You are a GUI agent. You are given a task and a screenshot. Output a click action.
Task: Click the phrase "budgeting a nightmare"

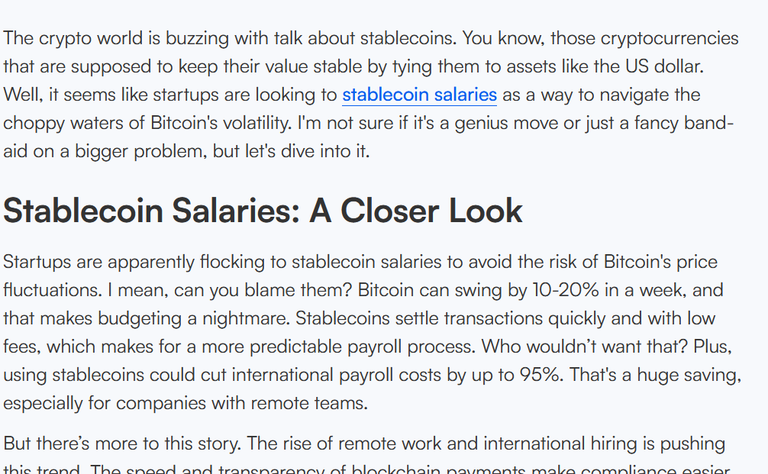pos(193,318)
